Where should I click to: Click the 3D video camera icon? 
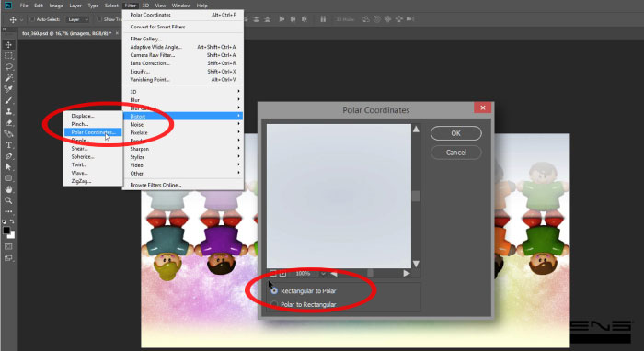pyautogui.click(x=410, y=19)
